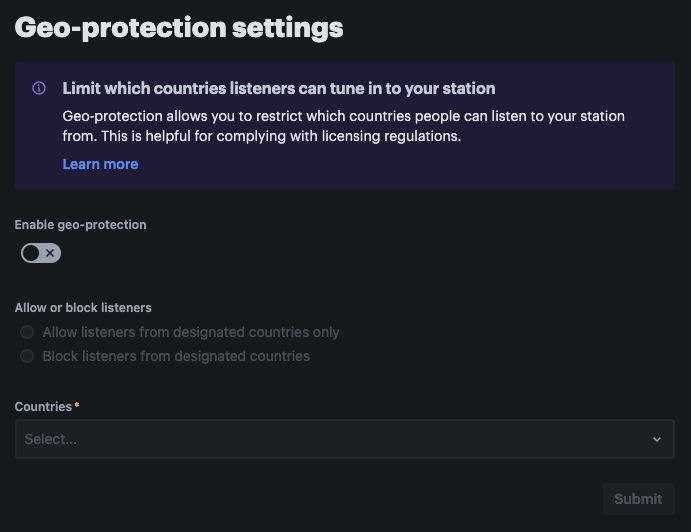Click the Select... placeholder in Countries field
This screenshot has height=532, width=691.
coord(51,439)
